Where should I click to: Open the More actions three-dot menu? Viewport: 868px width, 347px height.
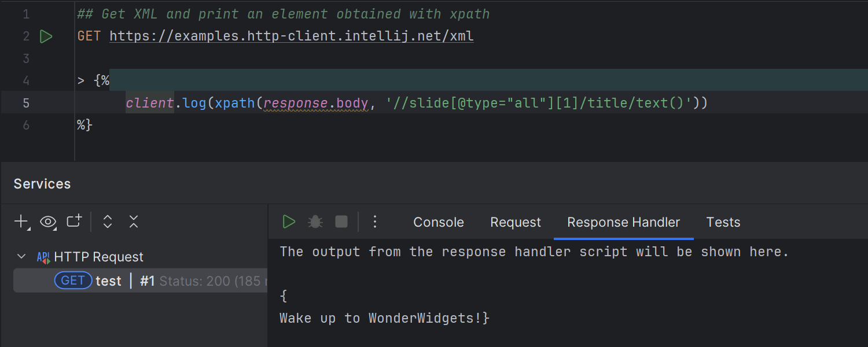click(375, 222)
